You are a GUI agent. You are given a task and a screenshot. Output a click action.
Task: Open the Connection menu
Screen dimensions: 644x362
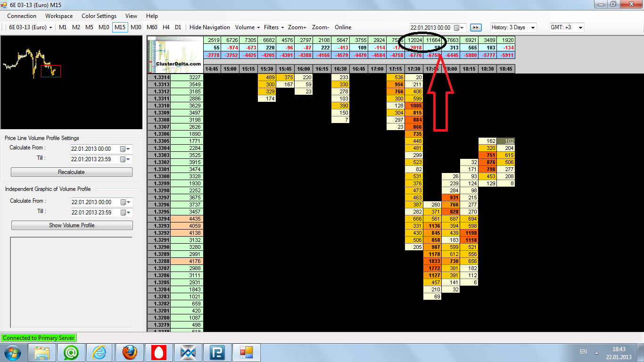coord(22,16)
